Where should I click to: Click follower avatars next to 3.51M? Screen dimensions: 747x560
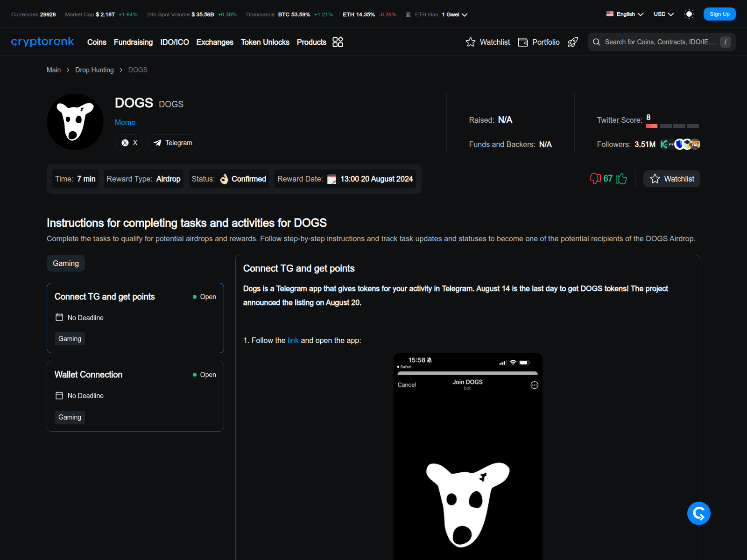click(680, 144)
